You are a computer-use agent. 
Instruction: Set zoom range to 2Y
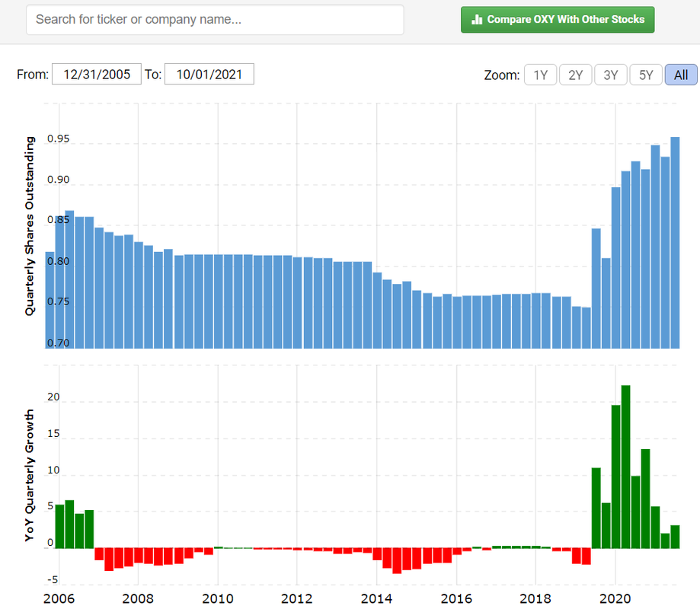click(575, 75)
